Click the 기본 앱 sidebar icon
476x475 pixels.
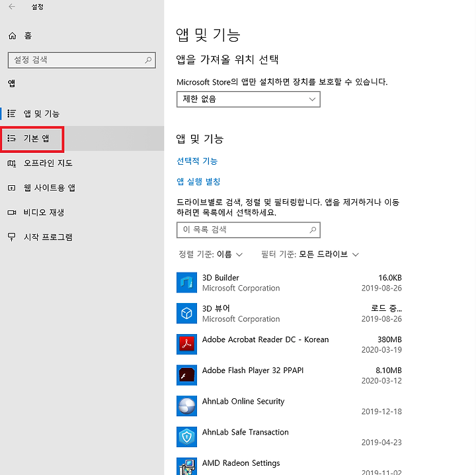11,138
